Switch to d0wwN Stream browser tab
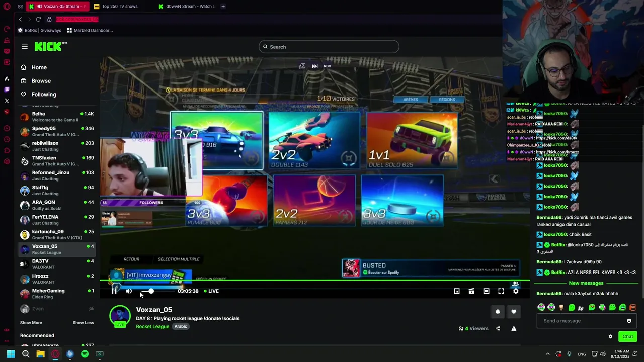This screenshot has width=644, height=362. 186,6
